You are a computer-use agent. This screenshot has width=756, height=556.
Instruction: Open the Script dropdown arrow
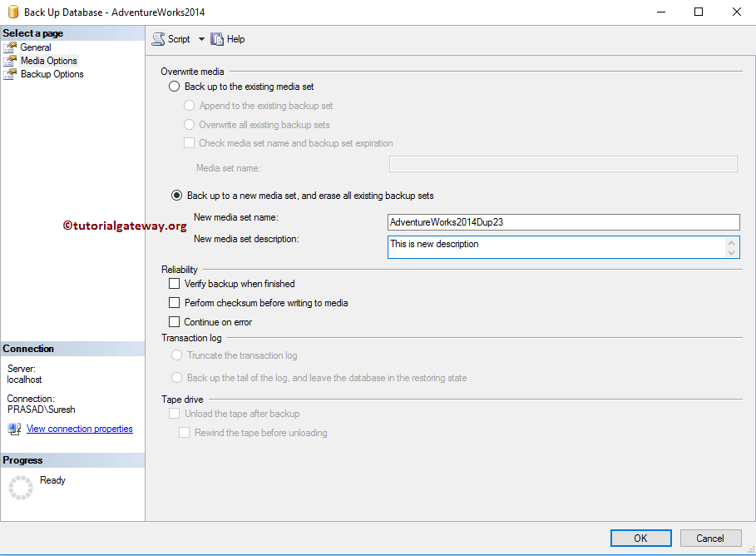[x=201, y=39]
